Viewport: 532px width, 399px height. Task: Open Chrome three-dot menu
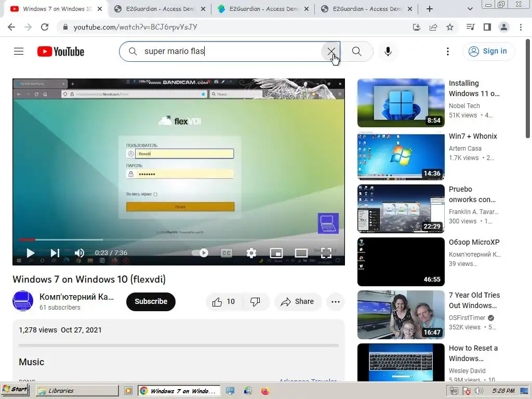pyautogui.click(x=521, y=27)
